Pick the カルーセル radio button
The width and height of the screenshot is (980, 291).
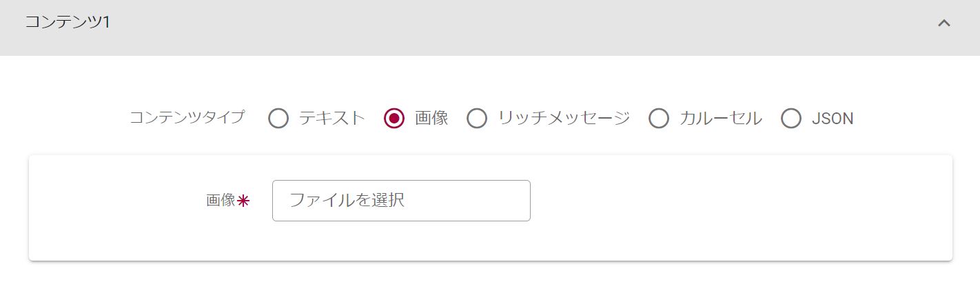(x=659, y=119)
